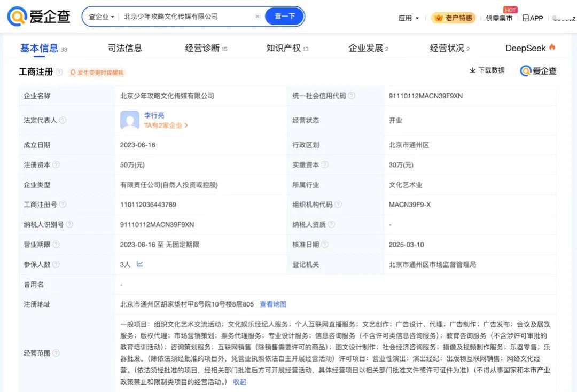Collapse the business scope with 收起
577x392 pixels.
[x=239, y=382]
